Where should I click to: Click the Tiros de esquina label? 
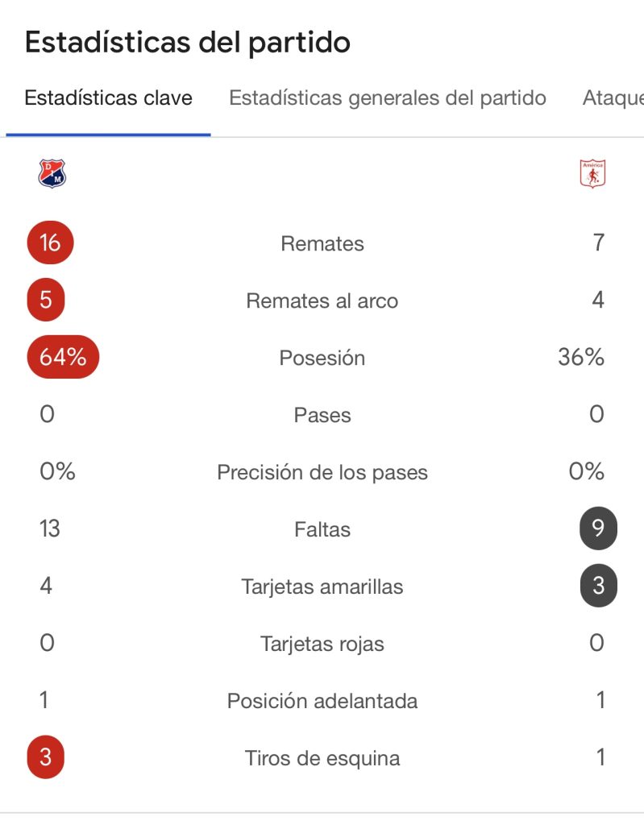(322, 758)
